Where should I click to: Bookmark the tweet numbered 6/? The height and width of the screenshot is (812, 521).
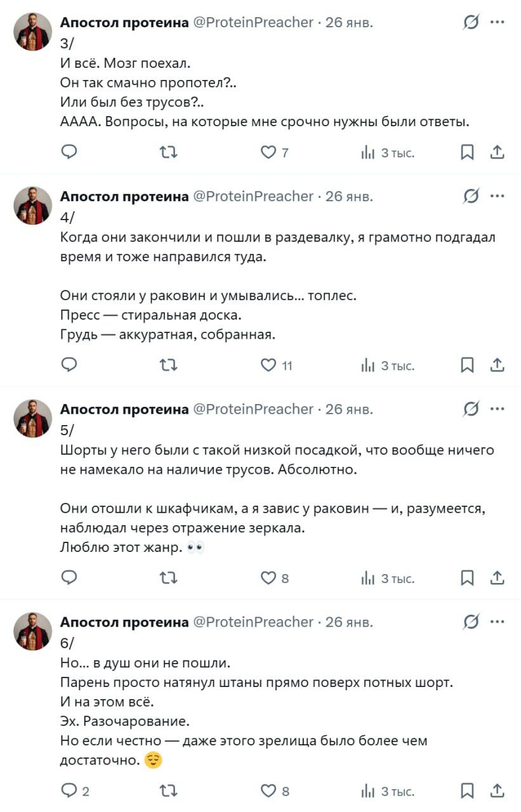tap(467, 790)
